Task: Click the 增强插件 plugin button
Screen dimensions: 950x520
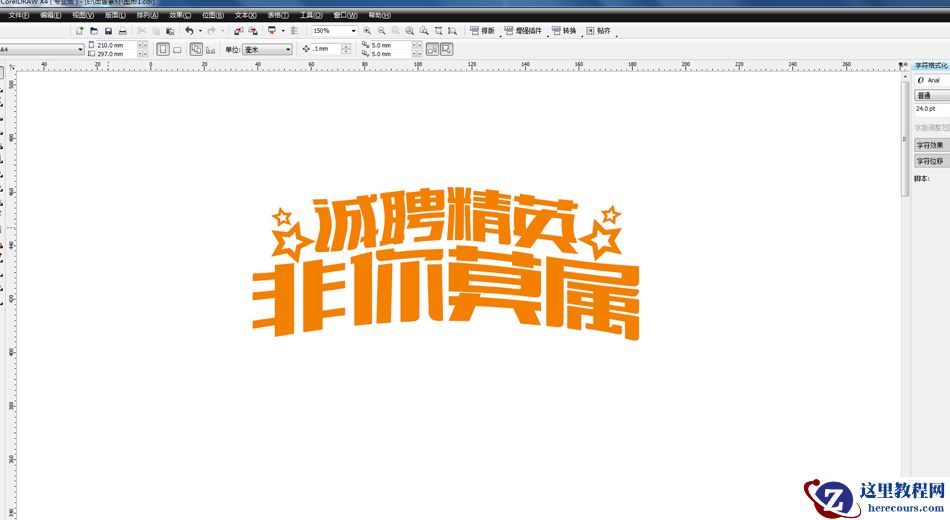Action: (x=523, y=31)
